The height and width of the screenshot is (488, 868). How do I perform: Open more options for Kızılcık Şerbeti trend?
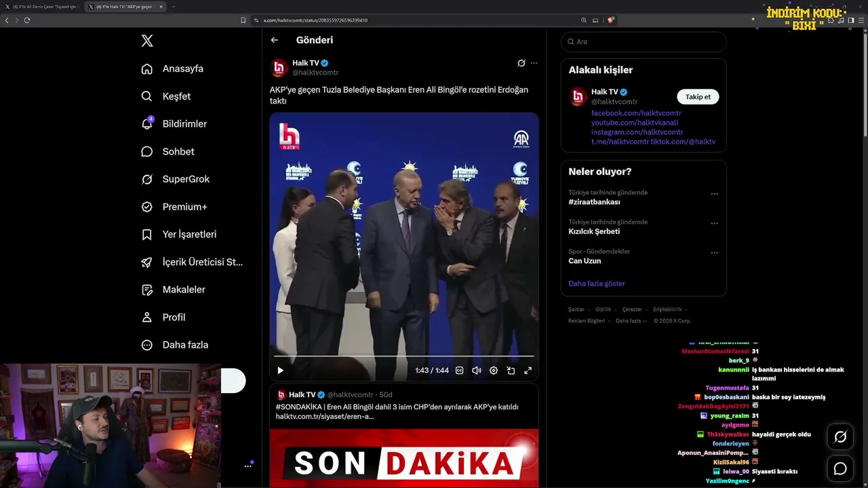tap(714, 223)
